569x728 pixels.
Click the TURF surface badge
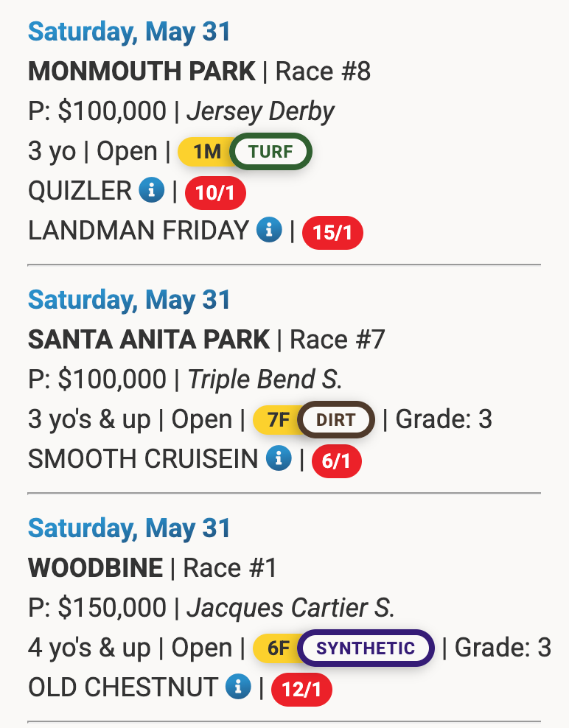(270, 151)
